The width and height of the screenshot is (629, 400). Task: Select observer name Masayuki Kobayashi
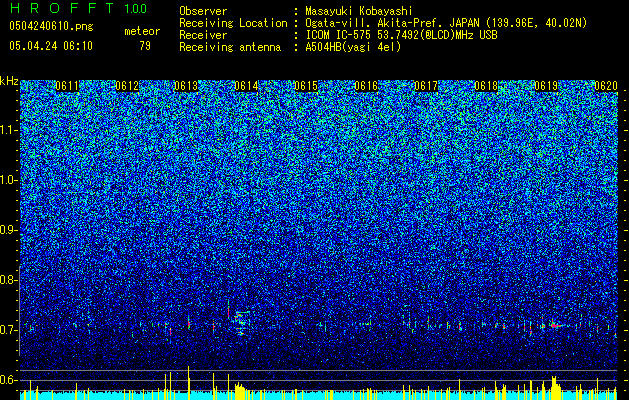(x=359, y=11)
